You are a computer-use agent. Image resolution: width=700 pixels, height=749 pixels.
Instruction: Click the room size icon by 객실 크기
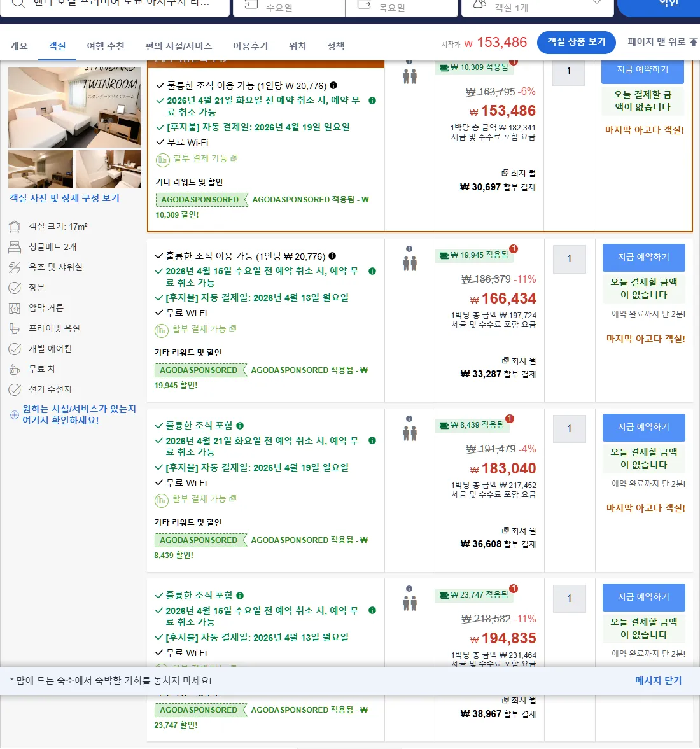tap(15, 227)
